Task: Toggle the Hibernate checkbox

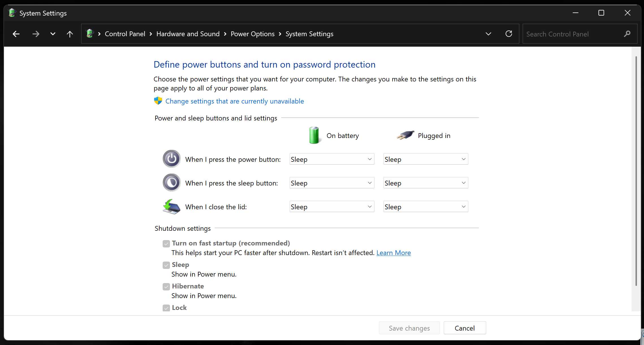Action: (x=166, y=286)
